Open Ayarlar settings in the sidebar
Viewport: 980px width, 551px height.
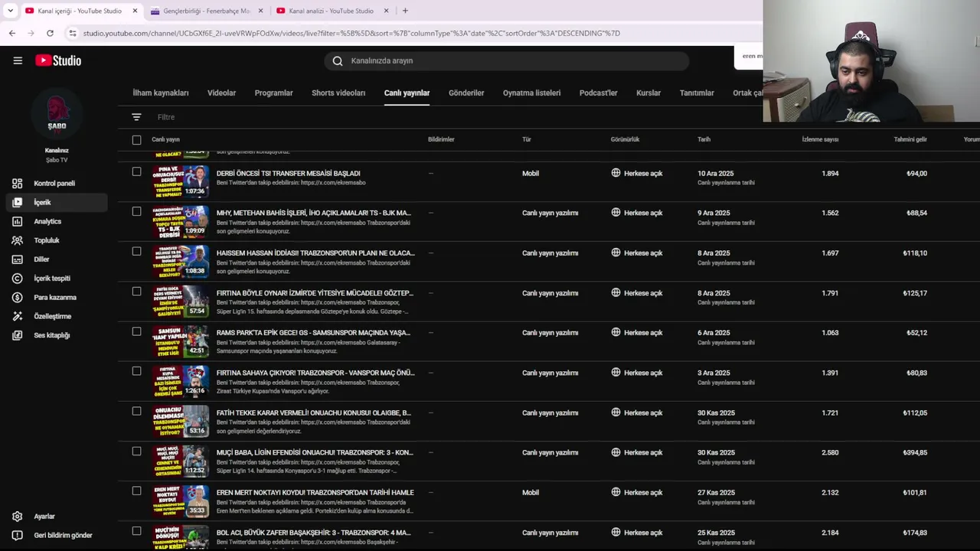[44, 517]
